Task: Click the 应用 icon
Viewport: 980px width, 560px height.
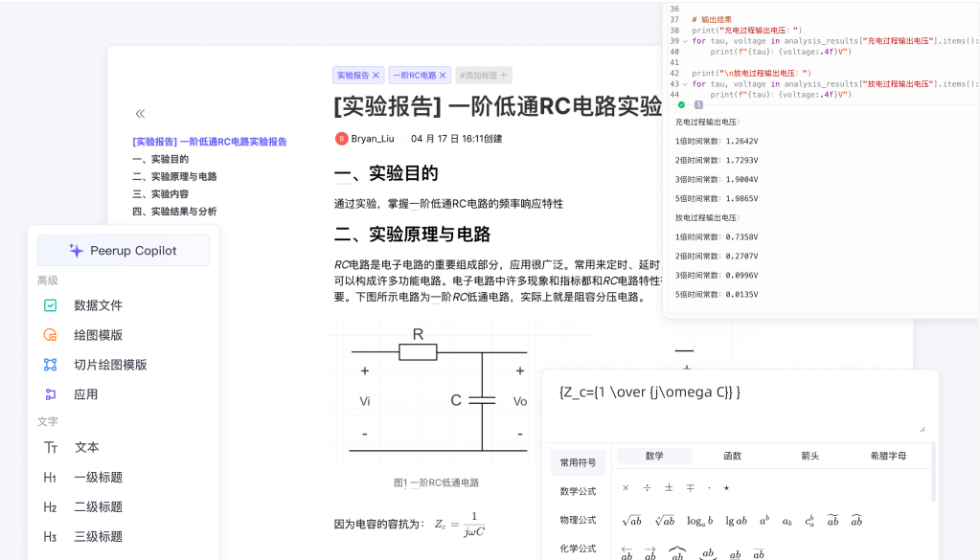Action: pyautogui.click(x=51, y=394)
